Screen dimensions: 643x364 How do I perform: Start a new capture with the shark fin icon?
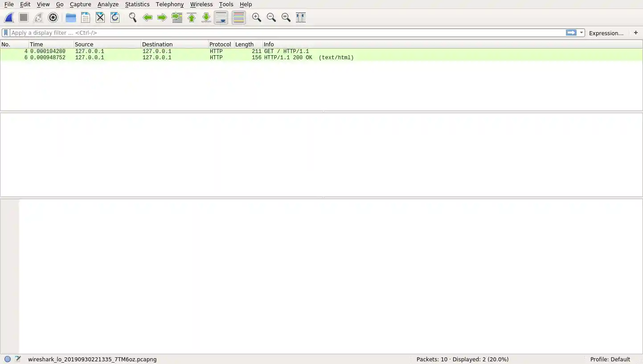(x=9, y=17)
